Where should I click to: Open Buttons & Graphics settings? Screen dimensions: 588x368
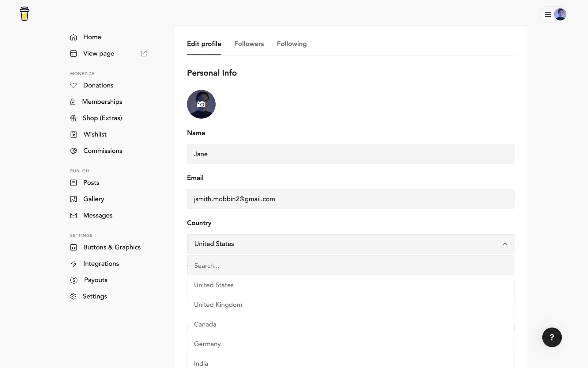(x=112, y=247)
